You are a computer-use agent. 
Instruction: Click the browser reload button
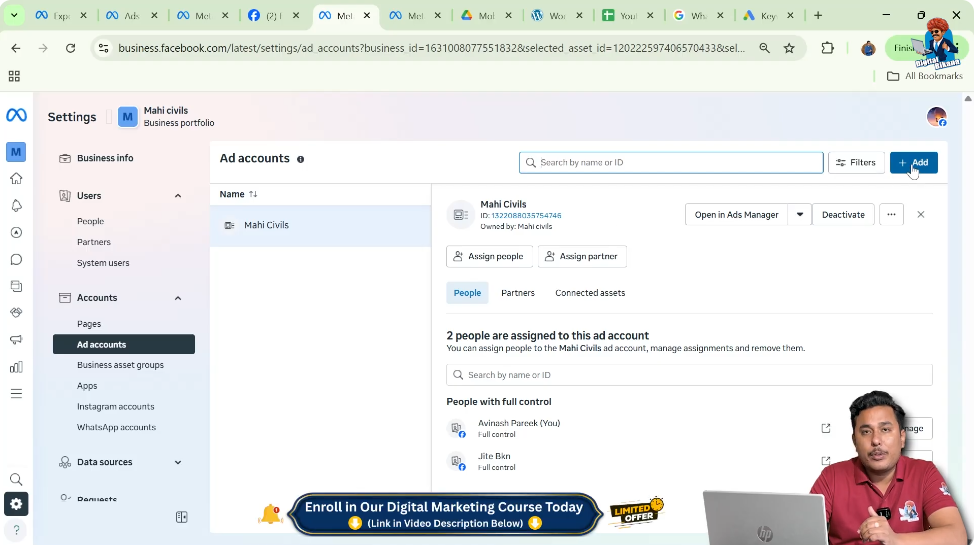point(70,48)
